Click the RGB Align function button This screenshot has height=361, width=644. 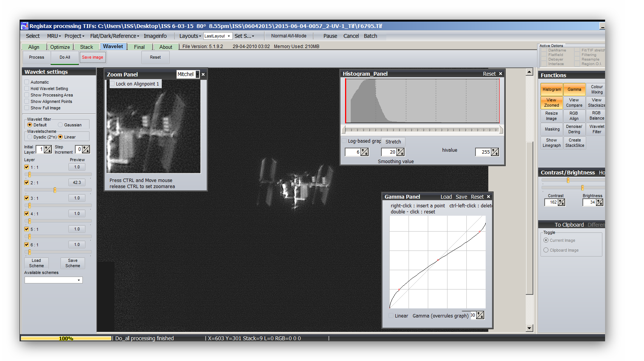click(574, 116)
